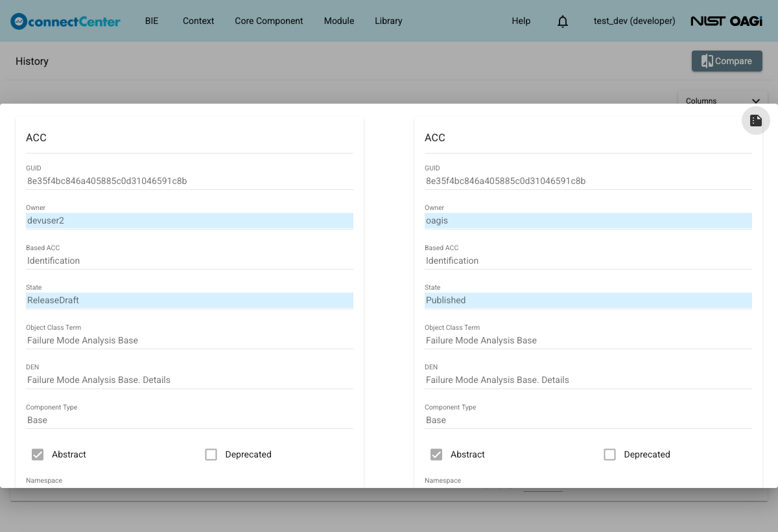Toggle the right ACC Deprecated checkbox
The height and width of the screenshot is (532, 778).
click(609, 454)
